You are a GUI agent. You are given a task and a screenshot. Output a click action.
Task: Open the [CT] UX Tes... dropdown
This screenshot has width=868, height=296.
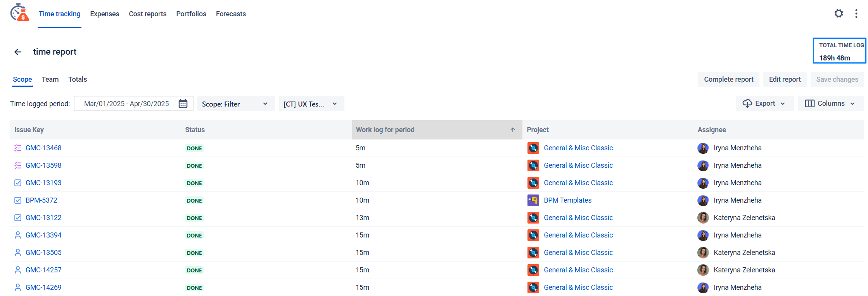coord(311,104)
